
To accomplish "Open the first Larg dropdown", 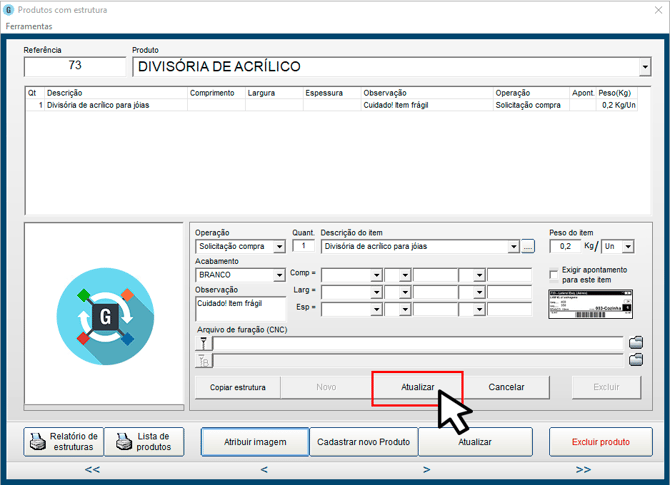I will (376, 292).
